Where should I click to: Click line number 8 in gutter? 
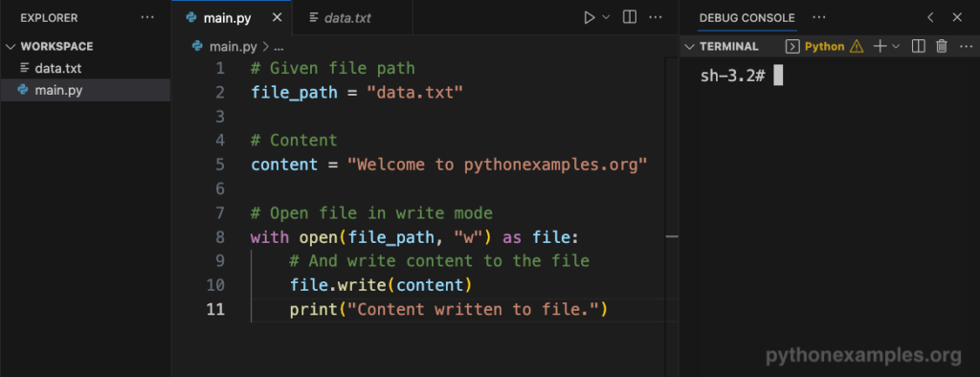coord(219,237)
